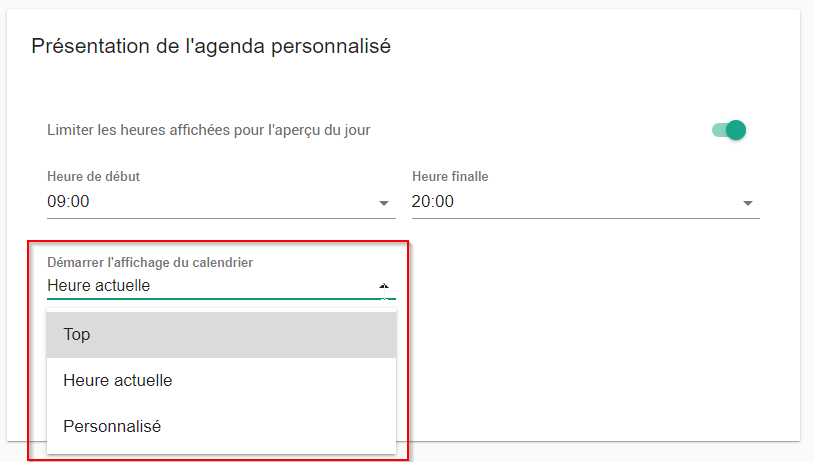Click the 09:00 start time value
Screen dimensions: 814x462
[69, 202]
